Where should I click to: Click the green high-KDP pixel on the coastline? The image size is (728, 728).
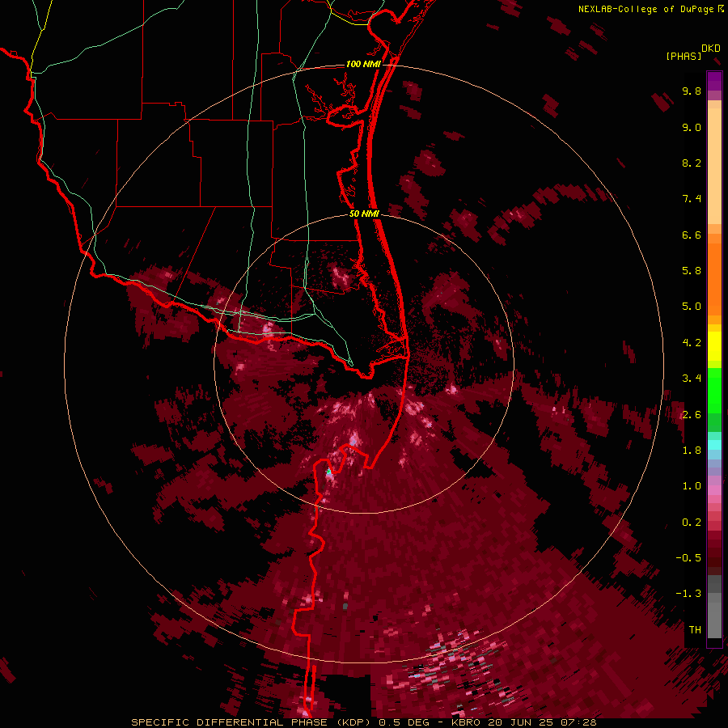(x=328, y=472)
